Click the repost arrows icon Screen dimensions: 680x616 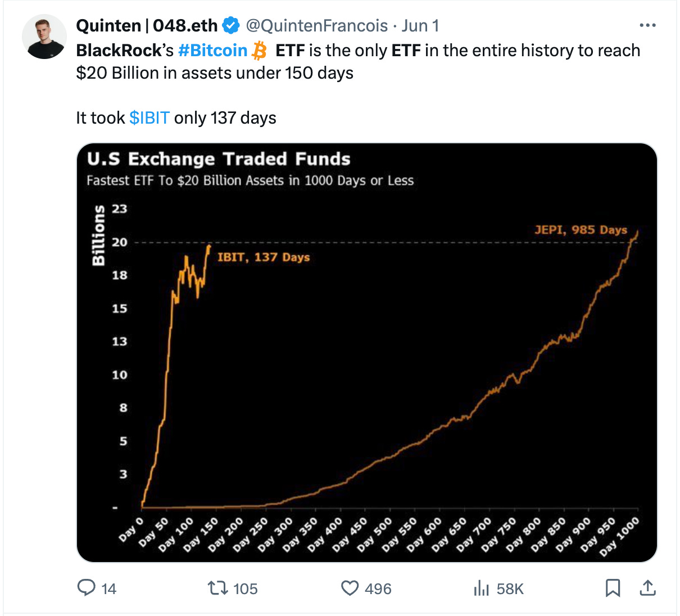point(217,588)
